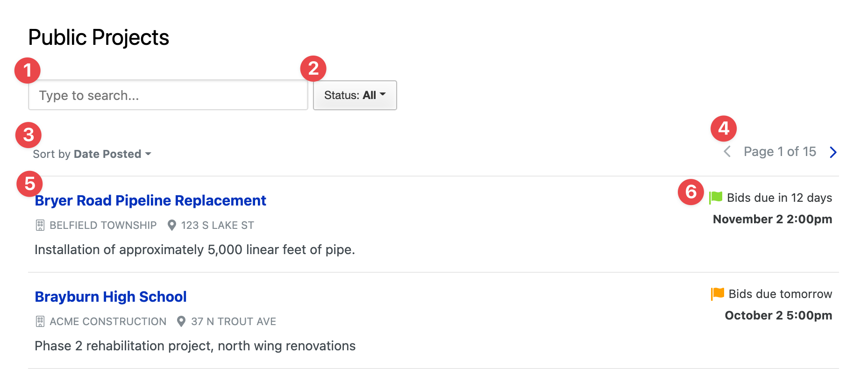
Task: Click November 2 2:00pm due date
Action: pyautogui.click(x=772, y=219)
